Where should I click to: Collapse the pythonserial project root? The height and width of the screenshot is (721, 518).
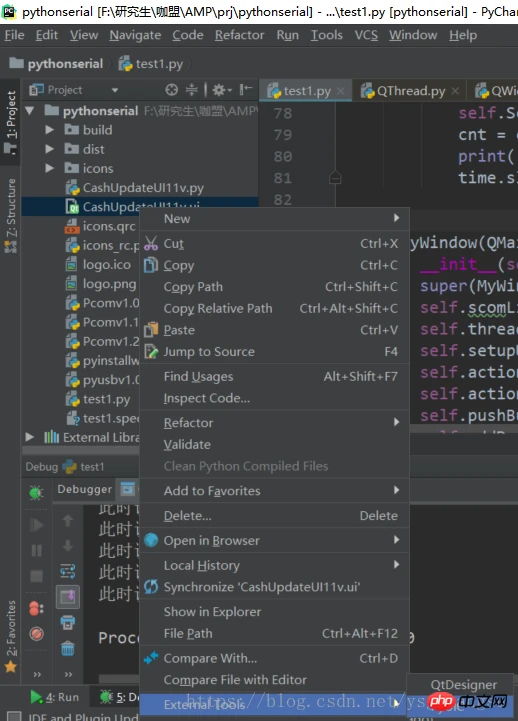click(30, 111)
